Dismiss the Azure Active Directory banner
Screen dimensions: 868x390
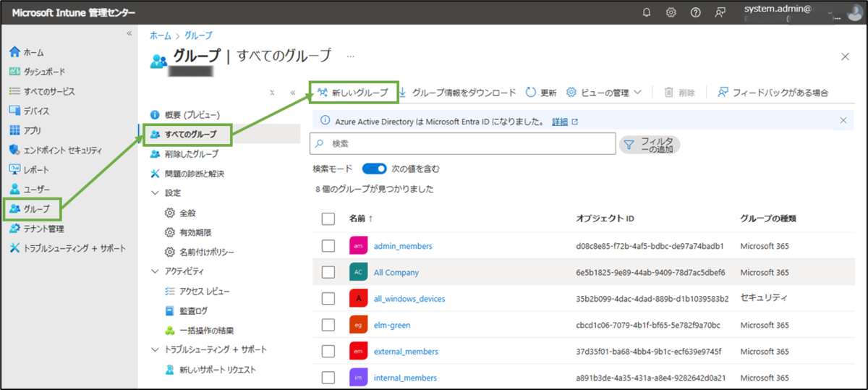pyautogui.click(x=843, y=120)
